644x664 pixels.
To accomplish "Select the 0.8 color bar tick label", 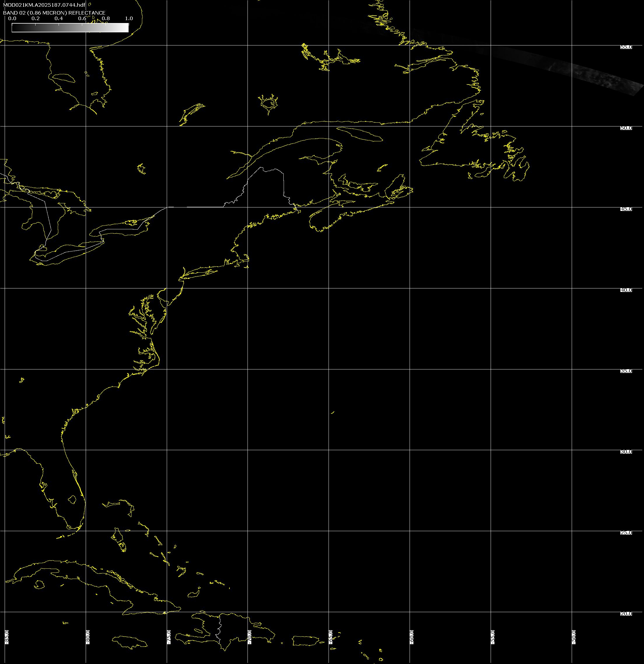I will (106, 19).
